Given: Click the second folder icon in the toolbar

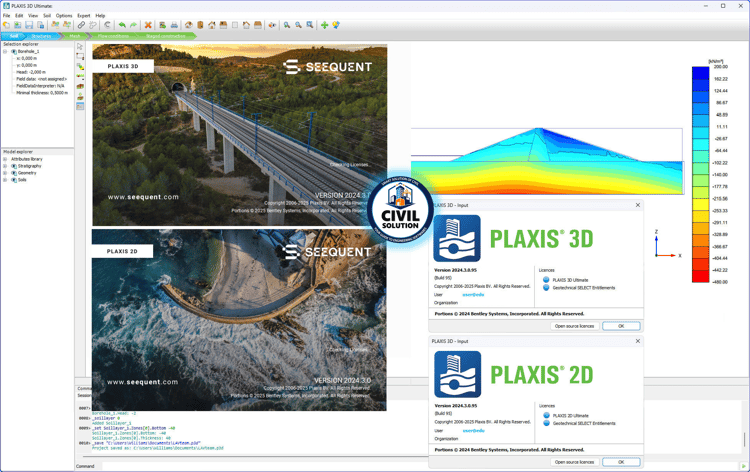Looking at the screenshot, I should tap(67, 25).
